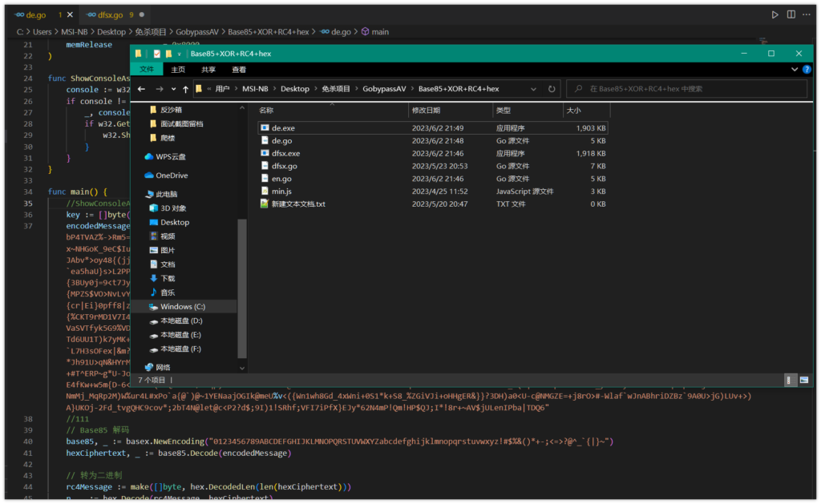The width and height of the screenshot is (821, 504).
Task: Select the dfsx.exe file
Action: 432,153
